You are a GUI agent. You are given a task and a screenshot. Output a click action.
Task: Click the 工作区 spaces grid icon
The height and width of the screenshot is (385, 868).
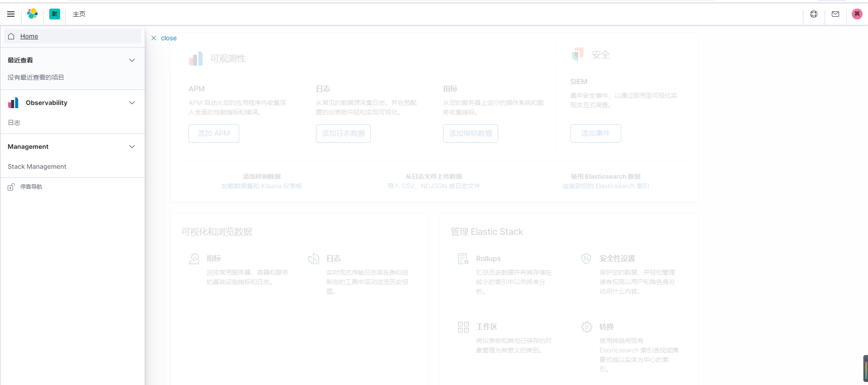pyautogui.click(x=463, y=327)
